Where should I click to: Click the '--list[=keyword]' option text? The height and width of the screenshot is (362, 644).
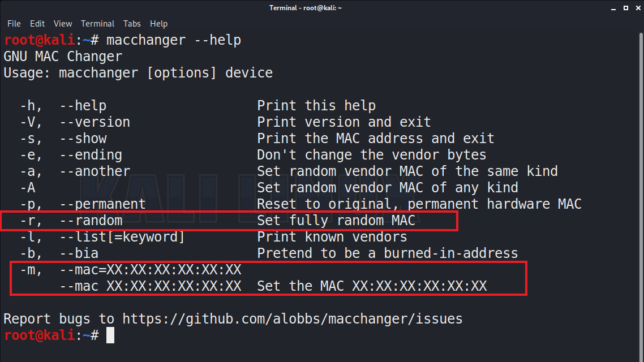[122, 237]
